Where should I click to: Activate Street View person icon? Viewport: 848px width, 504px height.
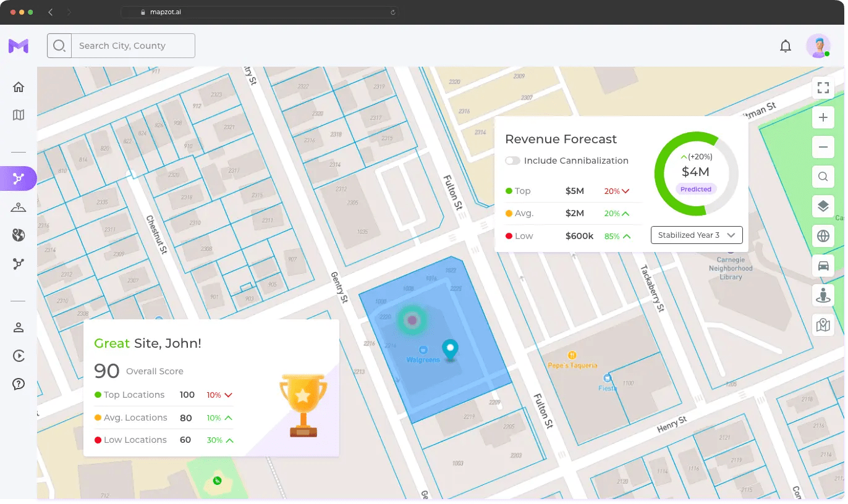(823, 295)
